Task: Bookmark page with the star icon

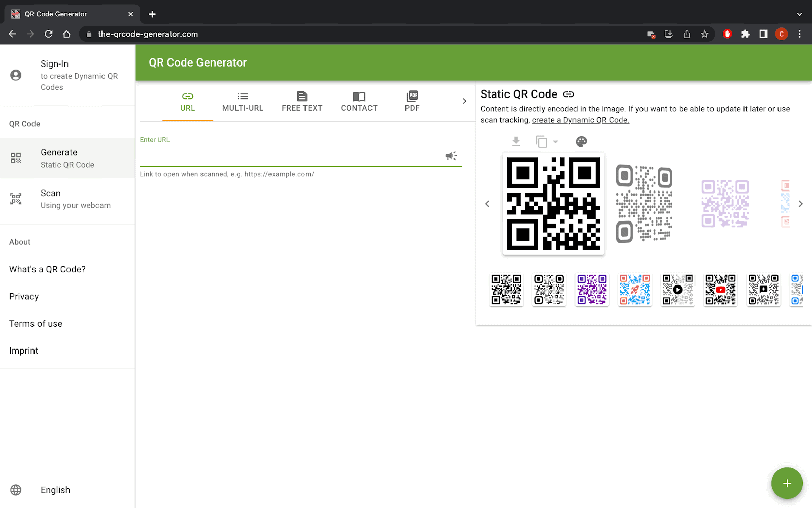Action: [x=704, y=34]
